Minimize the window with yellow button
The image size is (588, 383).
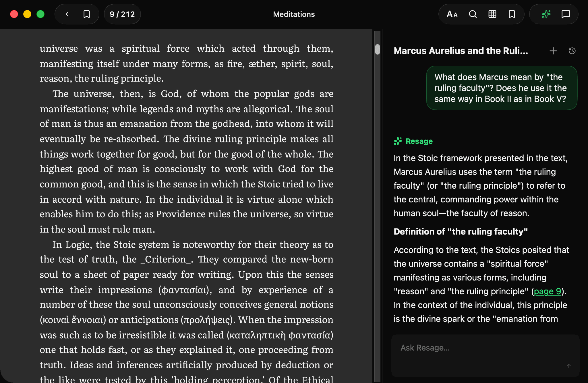click(27, 14)
